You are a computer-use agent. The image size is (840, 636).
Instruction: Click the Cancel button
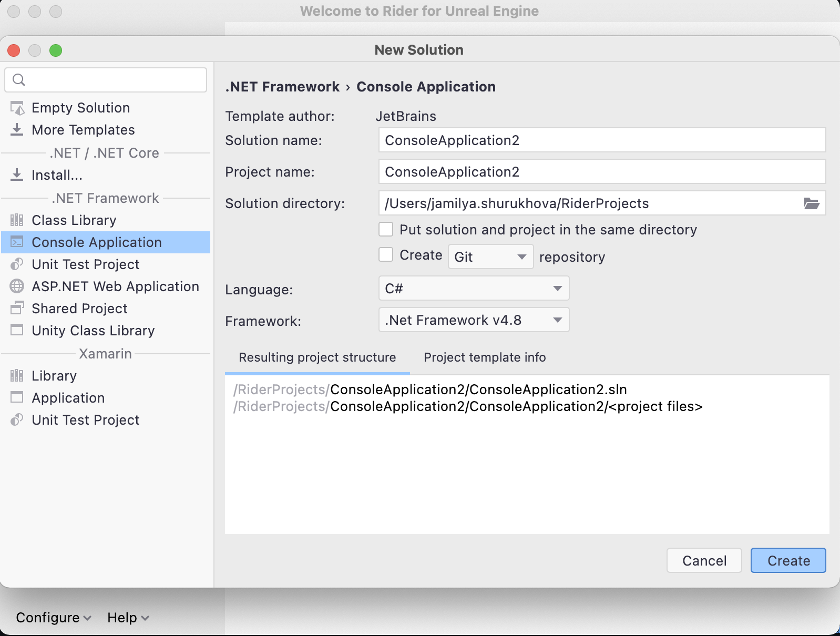tap(704, 561)
